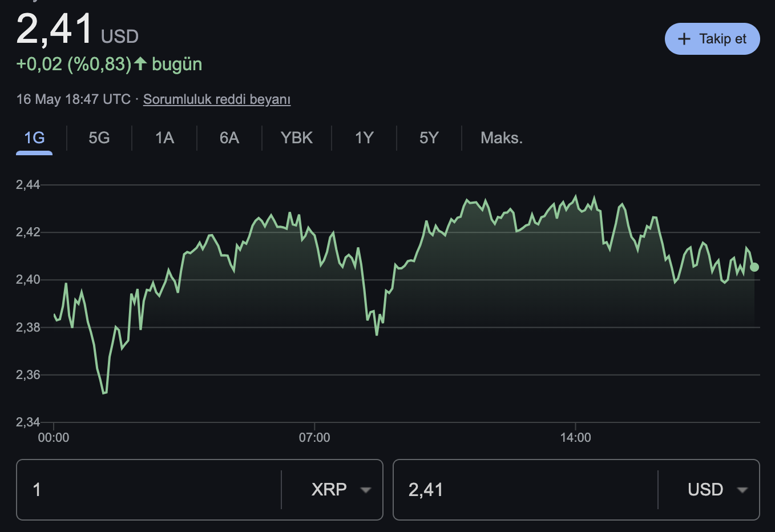Select the 6A time range tab
775x532 pixels.
click(x=229, y=138)
